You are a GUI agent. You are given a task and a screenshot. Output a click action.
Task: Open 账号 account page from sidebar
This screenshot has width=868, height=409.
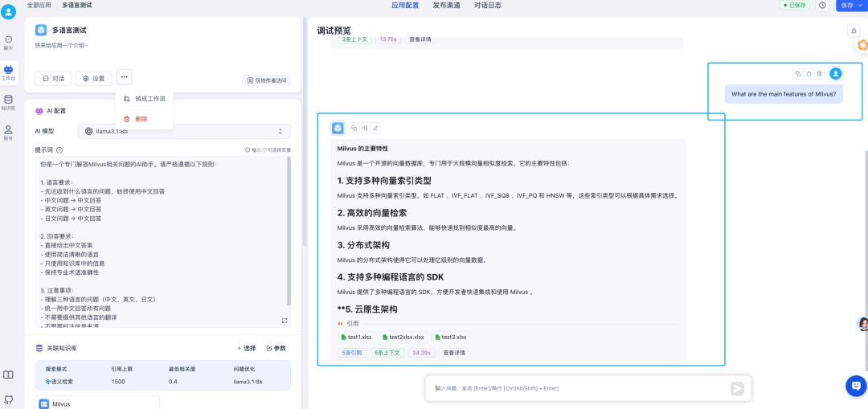pos(8,133)
